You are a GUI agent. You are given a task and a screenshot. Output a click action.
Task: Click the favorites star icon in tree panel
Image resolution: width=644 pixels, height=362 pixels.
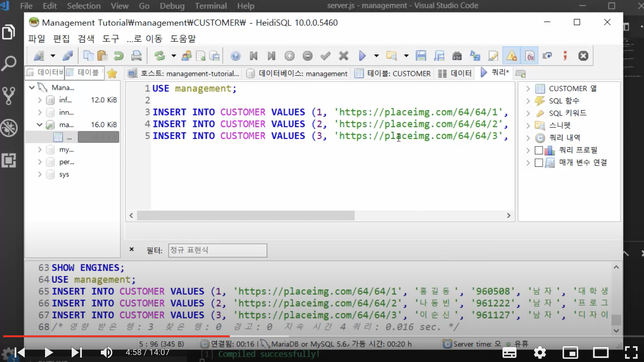coord(112,73)
